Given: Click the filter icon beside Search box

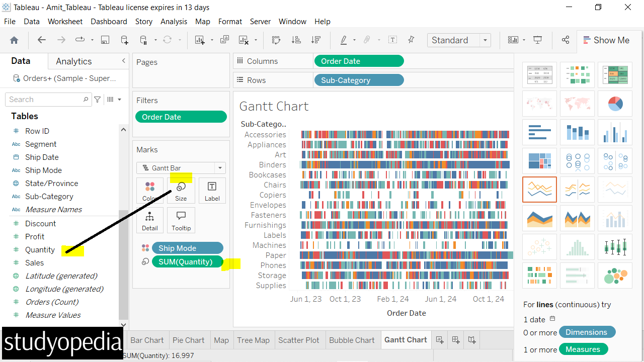Looking at the screenshot, I should click(x=98, y=100).
